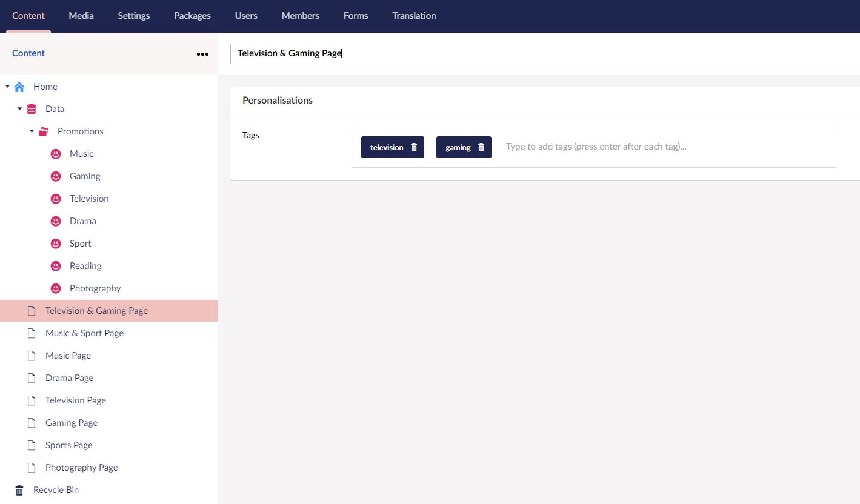Open the Settings section
The image size is (860, 504).
(134, 16)
